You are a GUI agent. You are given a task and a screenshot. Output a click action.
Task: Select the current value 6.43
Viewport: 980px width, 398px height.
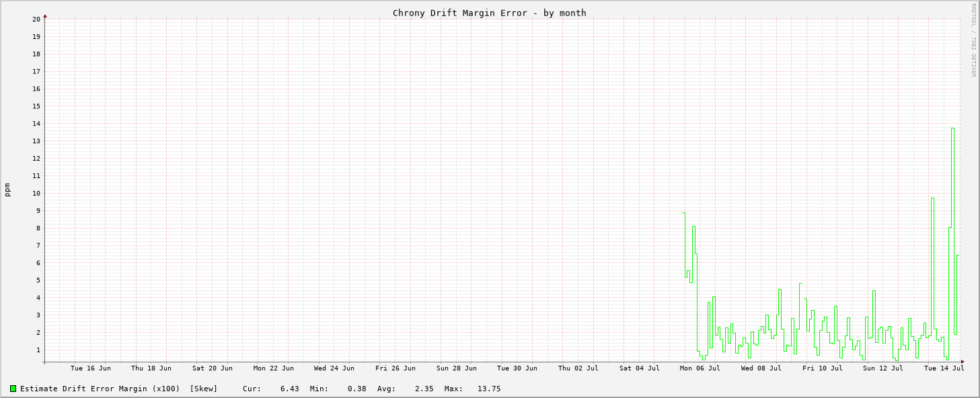pyautogui.click(x=290, y=389)
